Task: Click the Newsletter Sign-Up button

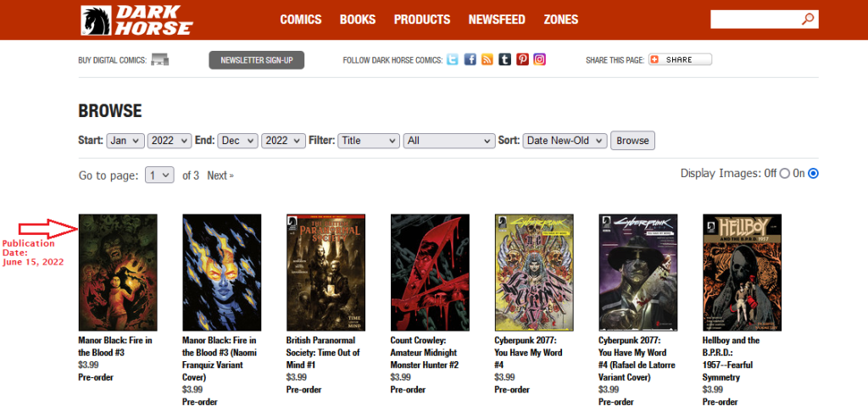Action: point(256,60)
